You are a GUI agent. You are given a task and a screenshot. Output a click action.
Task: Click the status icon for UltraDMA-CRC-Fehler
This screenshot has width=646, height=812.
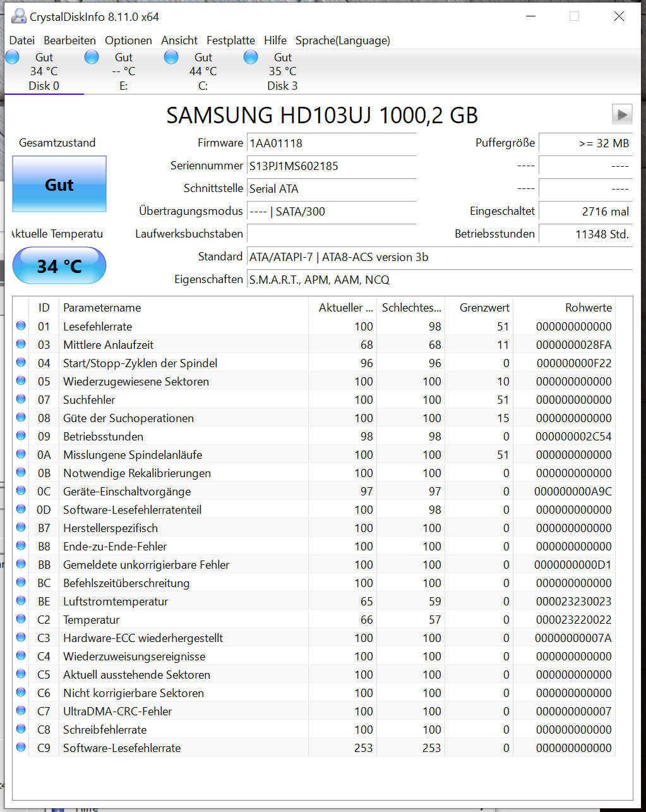pyautogui.click(x=21, y=711)
